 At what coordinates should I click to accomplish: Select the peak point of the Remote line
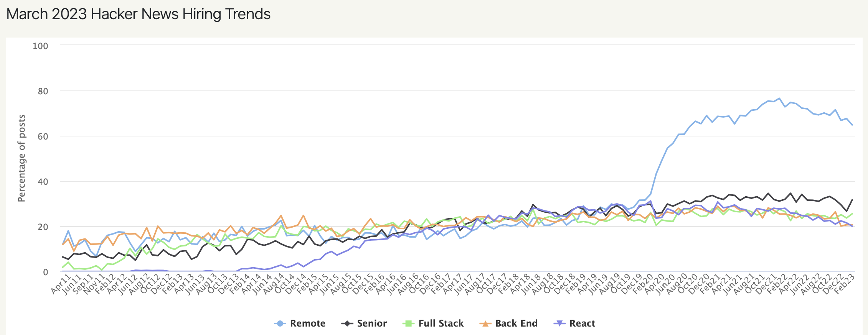pyautogui.click(x=779, y=99)
